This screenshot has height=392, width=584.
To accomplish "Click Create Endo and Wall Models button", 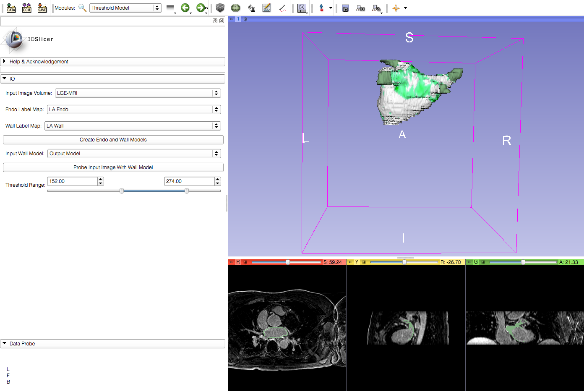I will pos(113,140).
